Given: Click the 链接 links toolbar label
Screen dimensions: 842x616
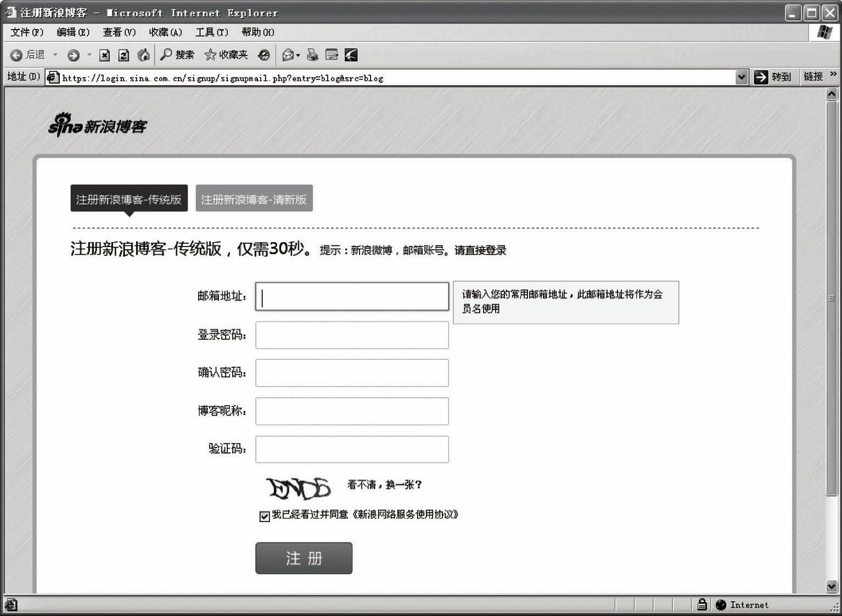Looking at the screenshot, I should pyautogui.click(x=813, y=77).
